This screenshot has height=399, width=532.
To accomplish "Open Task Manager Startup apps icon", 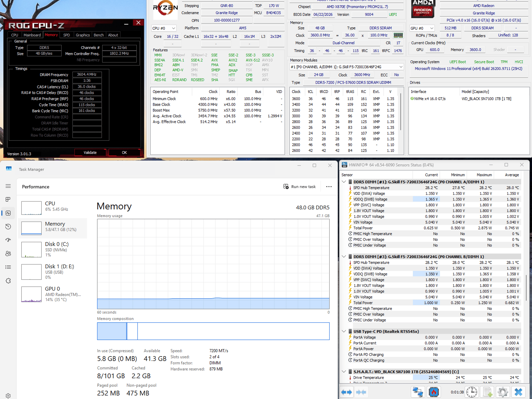I will tap(8, 240).
